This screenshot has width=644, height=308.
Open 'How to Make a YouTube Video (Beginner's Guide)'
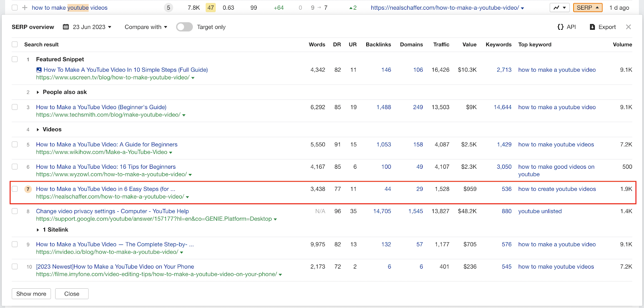click(x=101, y=107)
